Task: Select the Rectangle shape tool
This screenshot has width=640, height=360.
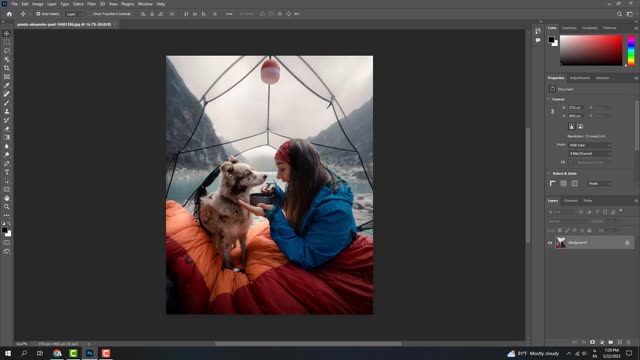Action: tap(7, 189)
